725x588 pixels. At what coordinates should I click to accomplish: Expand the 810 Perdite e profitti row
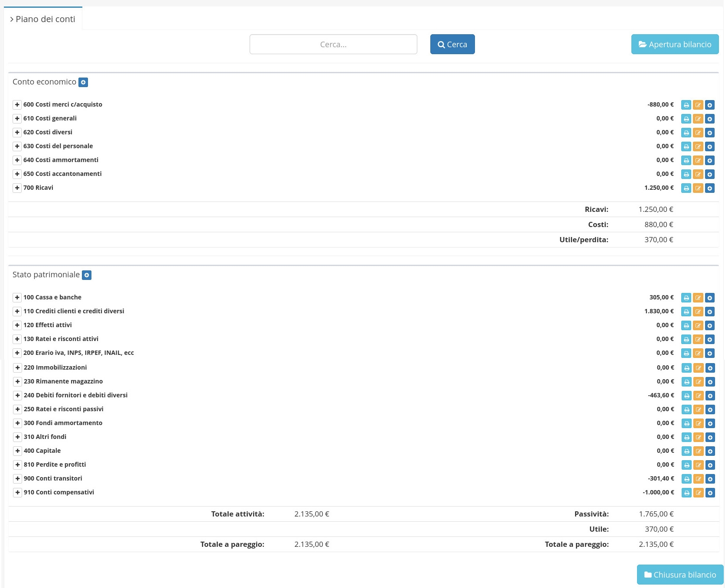click(x=17, y=465)
